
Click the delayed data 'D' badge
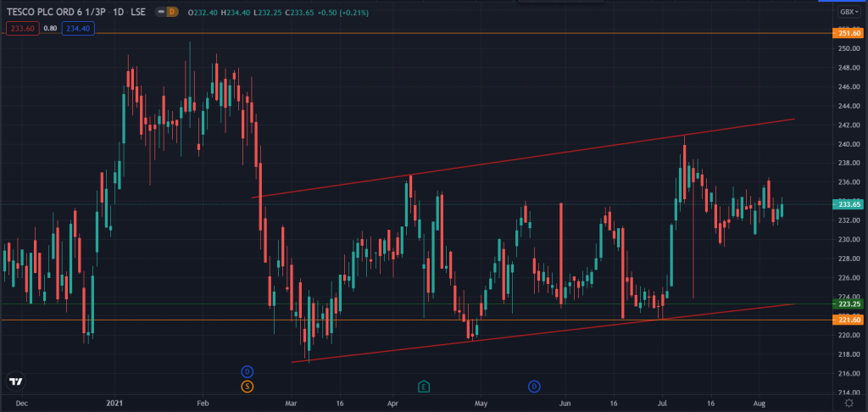coord(171,12)
